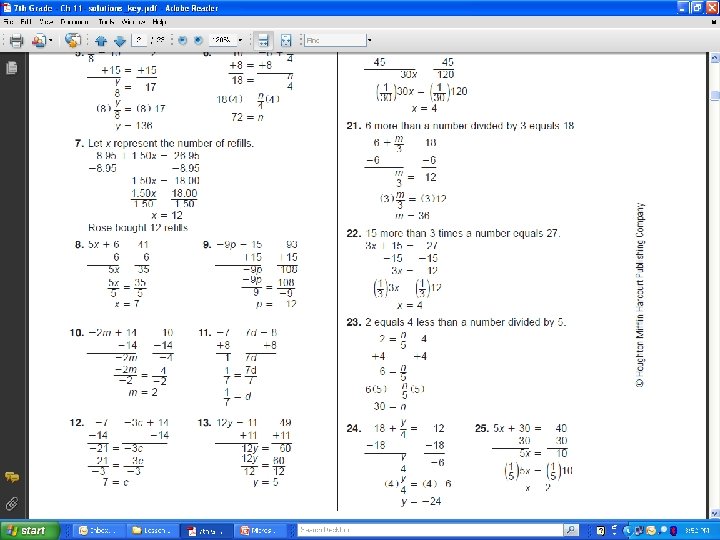Open the Find options dropdown arrow
720x540 pixels.
pyautogui.click(x=370, y=40)
